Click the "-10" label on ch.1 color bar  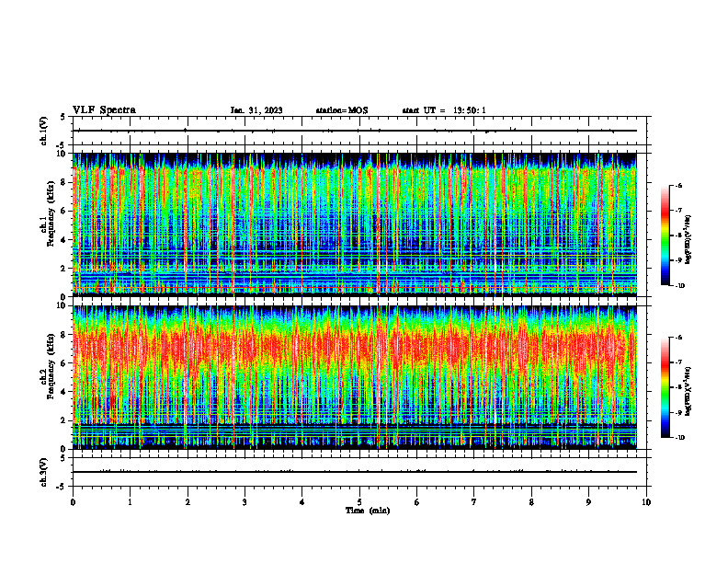pyautogui.click(x=679, y=286)
